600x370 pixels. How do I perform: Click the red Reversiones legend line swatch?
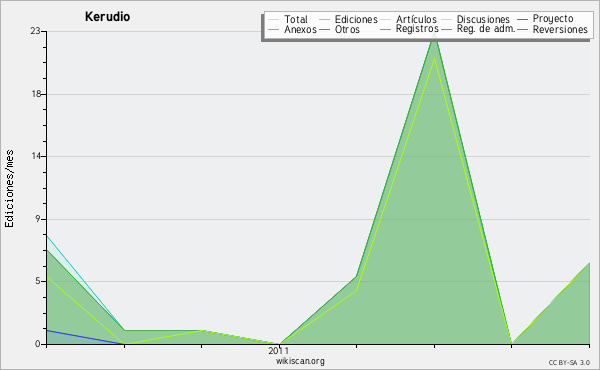tap(522, 29)
